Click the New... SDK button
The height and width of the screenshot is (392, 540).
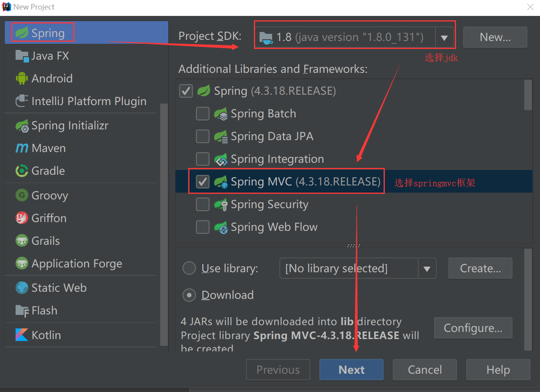[x=495, y=37]
